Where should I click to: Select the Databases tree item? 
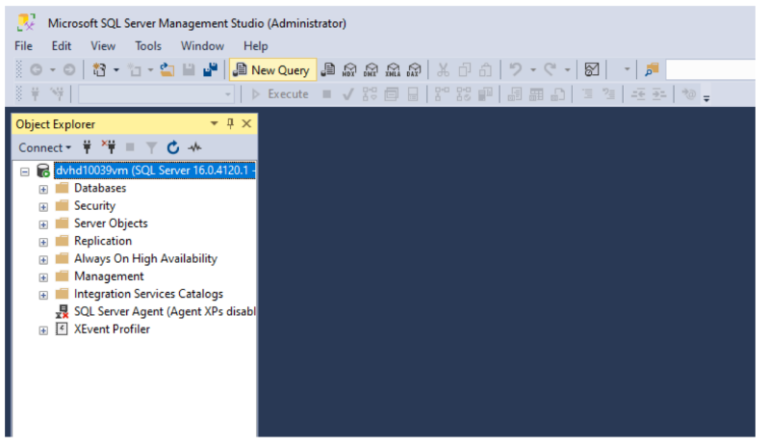(100, 188)
